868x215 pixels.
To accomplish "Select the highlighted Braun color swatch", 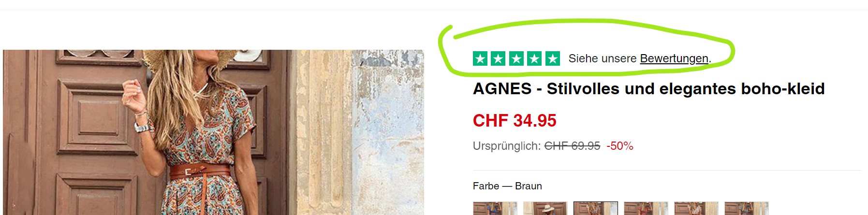I will tap(596, 208).
